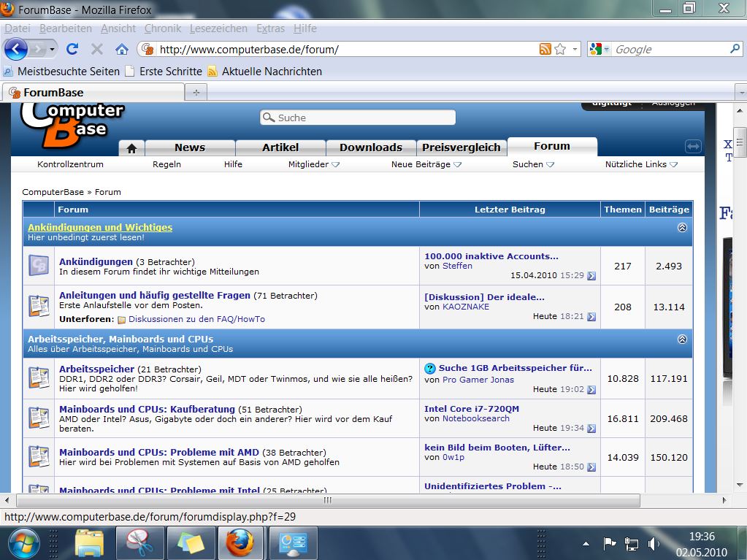The width and height of the screenshot is (747, 560).
Task: Jump to last post by 0w1p arrow
Action: [591, 467]
